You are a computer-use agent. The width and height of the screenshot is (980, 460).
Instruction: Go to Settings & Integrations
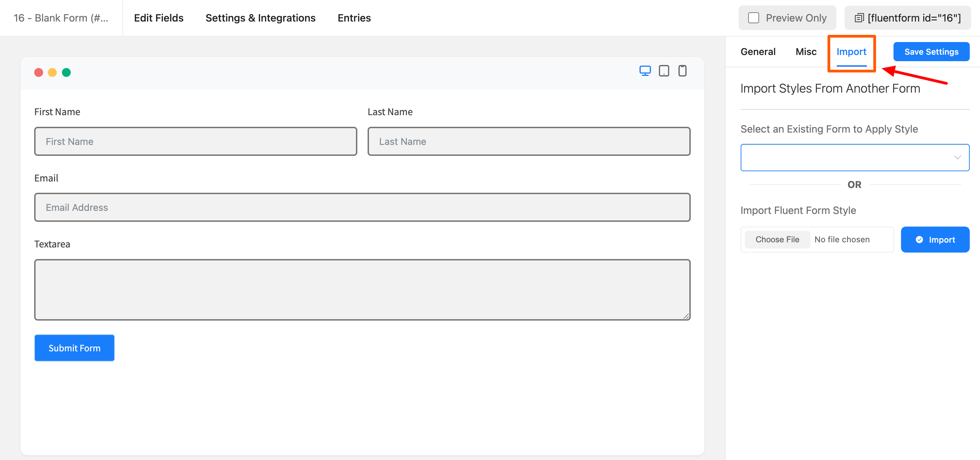tap(260, 18)
